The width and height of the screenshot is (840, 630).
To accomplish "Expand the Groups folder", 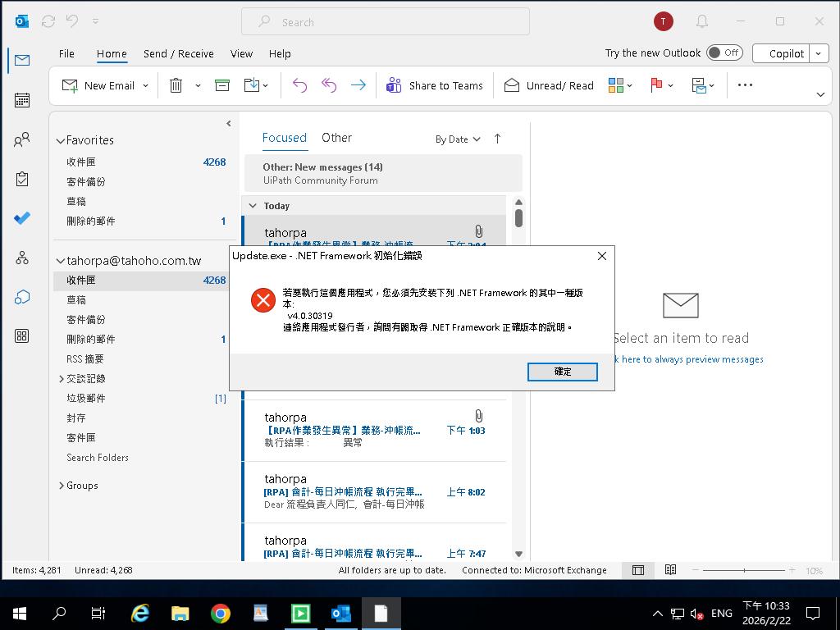I will tap(62, 486).
